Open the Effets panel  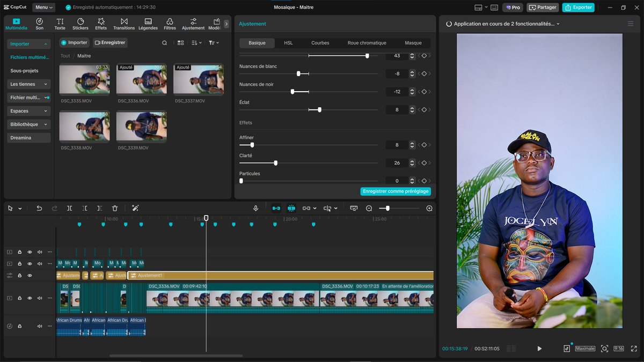click(x=101, y=24)
